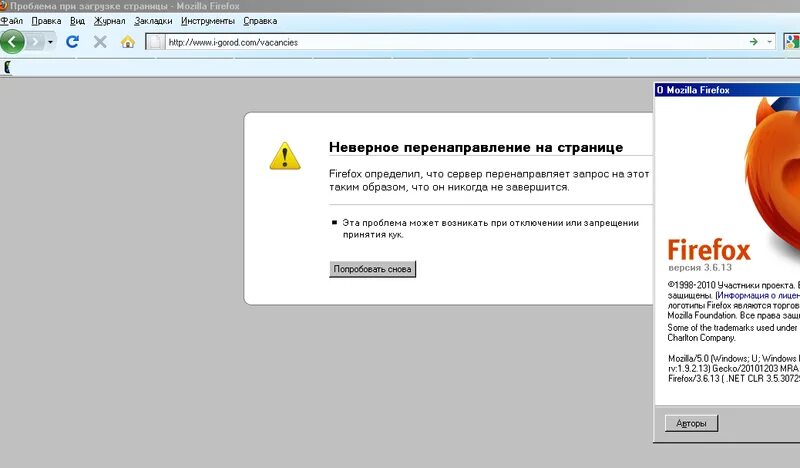Viewport: 800px width, 468px height.
Task: Open the Журнал menu
Action: point(109,21)
